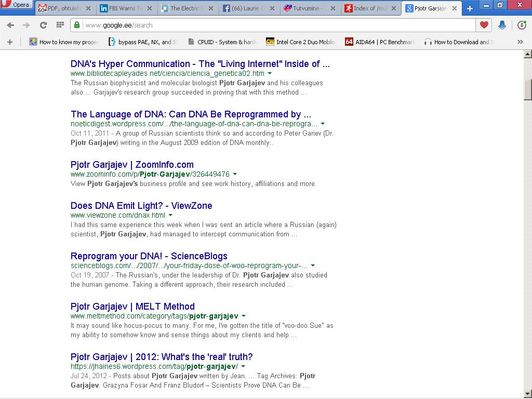Go forward with the forward arrow
532x399 pixels.
coord(26,25)
